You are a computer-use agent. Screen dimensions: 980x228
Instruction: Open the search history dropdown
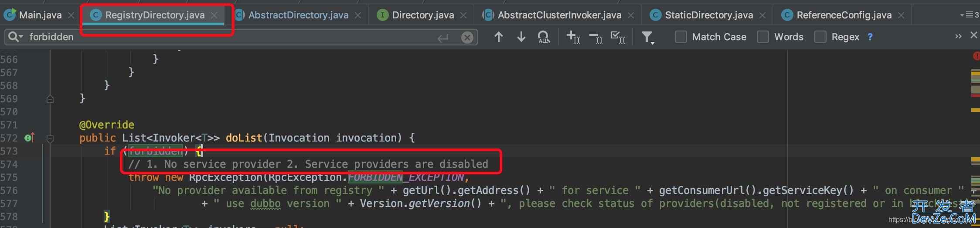tap(15, 37)
